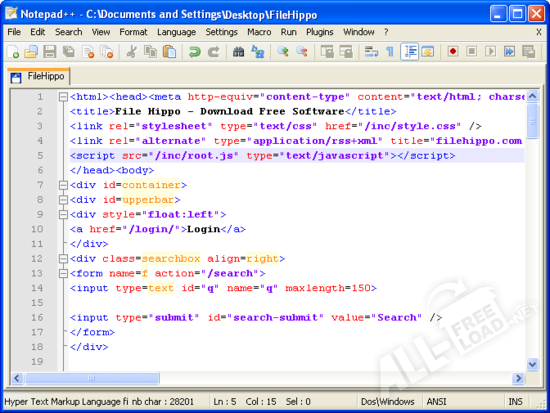Click the Undo green arrow icon
550x413 pixels.
point(194,52)
